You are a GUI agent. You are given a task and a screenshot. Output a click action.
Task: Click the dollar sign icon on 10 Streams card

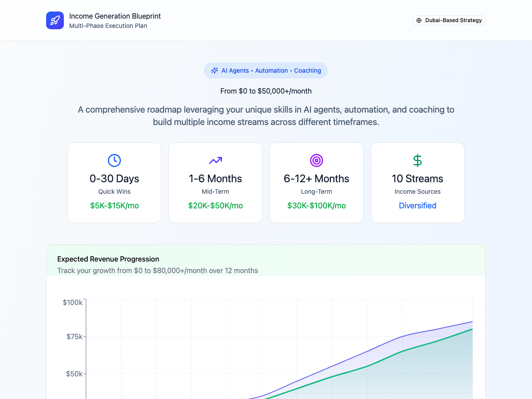pos(418,160)
